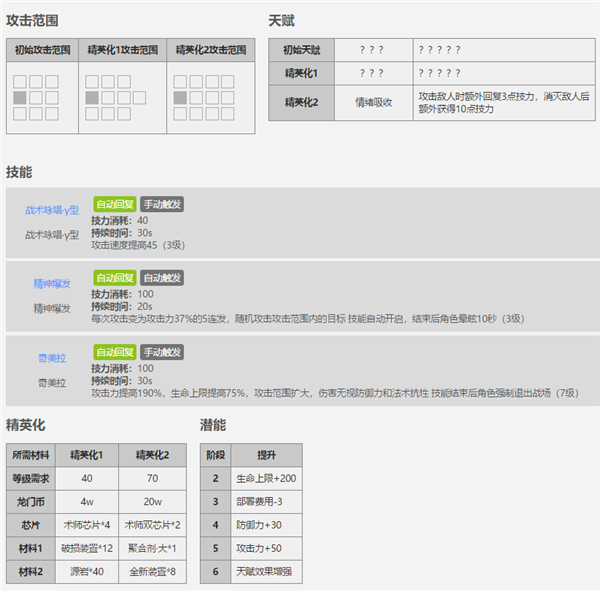Select 持续时间: 20s in 精神爆发 row
600x591 pixels.
tap(121, 307)
